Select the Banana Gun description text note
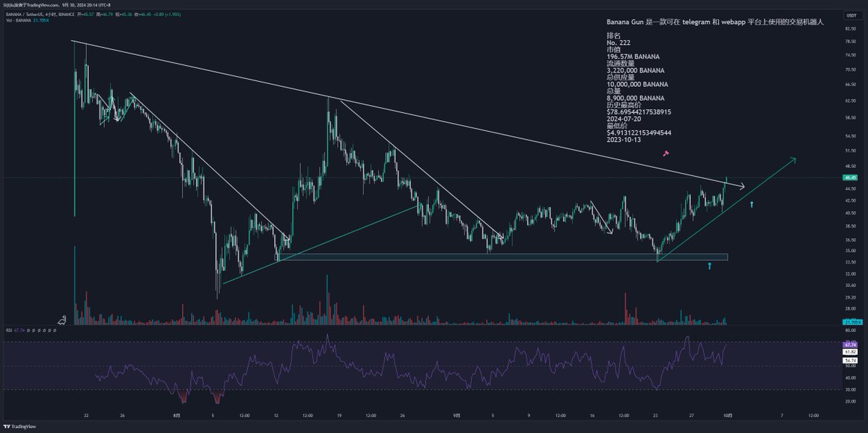Image resolution: width=868 pixels, height=433 pixels. click(715, 23)
